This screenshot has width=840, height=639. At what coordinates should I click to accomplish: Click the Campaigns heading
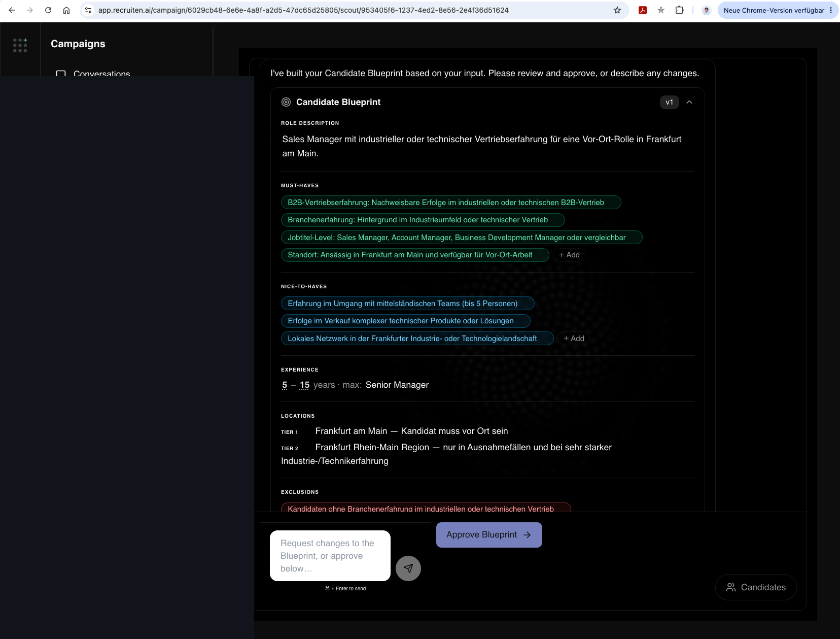(x=78, y=44)
